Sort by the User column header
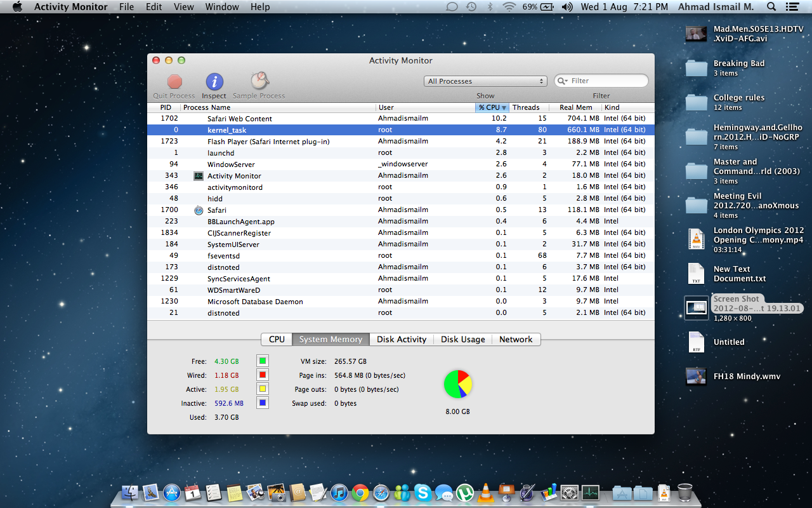Screen dimensions: 812x508 pos(426,107)
